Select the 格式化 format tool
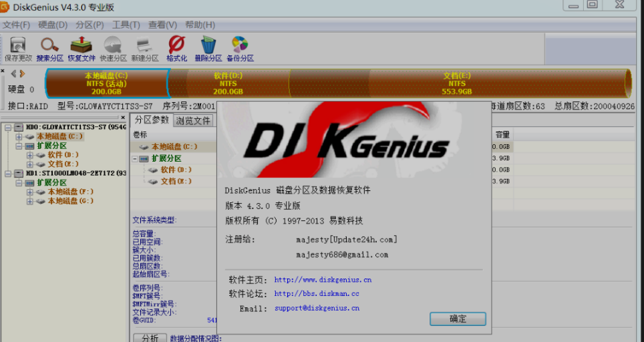 [x=176, y=49]
